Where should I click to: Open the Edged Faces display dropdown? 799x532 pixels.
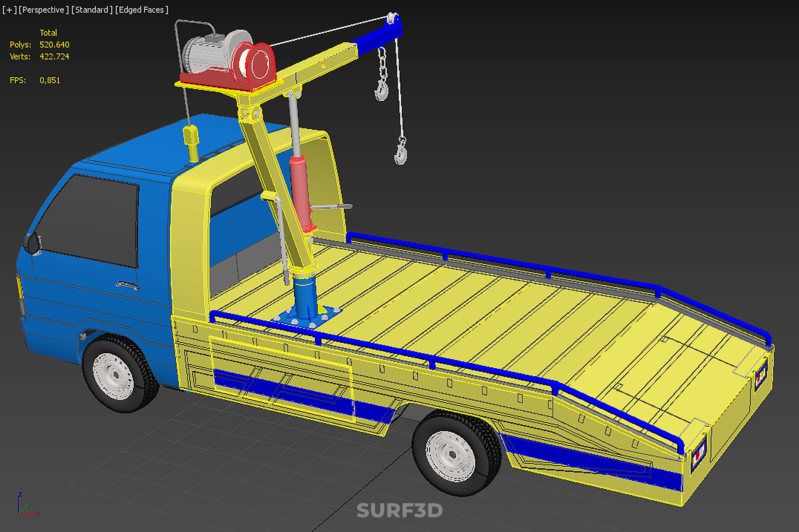pyautogui.click(x=142, y=10)
